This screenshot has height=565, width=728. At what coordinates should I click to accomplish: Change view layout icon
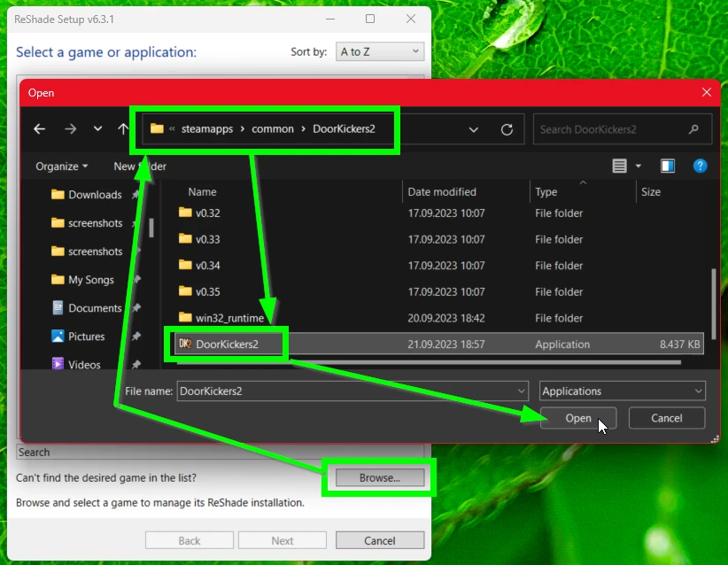pos(619,166)
